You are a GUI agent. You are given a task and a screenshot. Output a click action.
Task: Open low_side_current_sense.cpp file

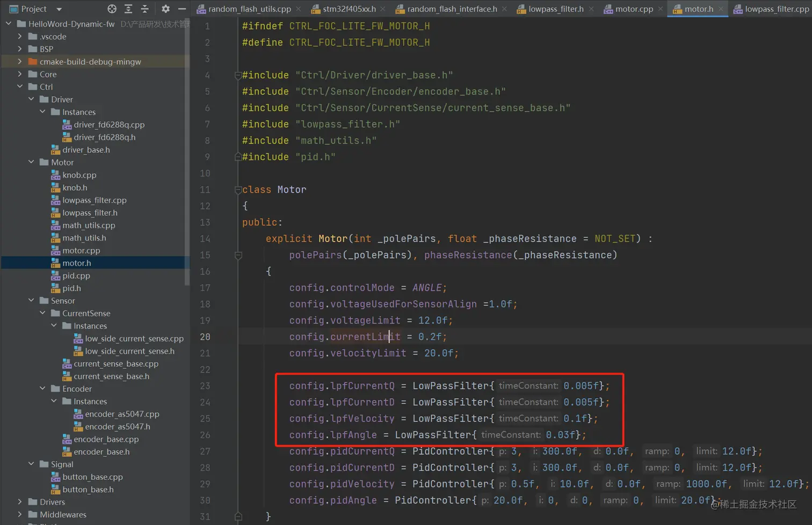[x=134, y=339]
